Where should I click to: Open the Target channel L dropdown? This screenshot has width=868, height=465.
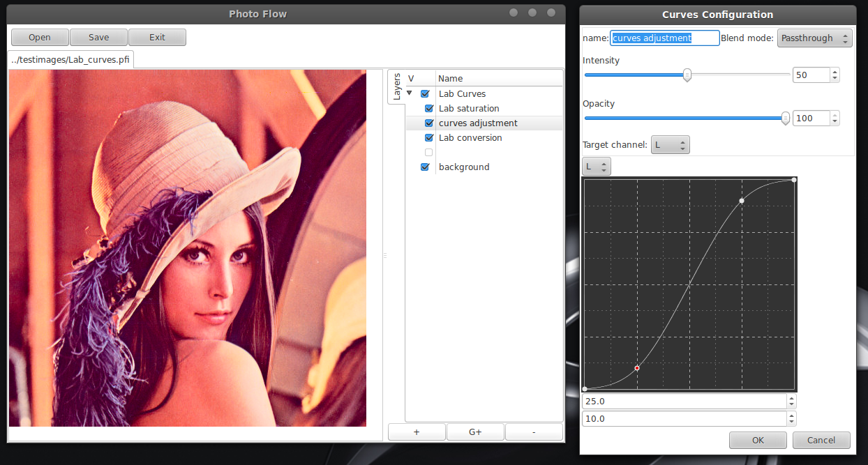(x=670, y=145)
